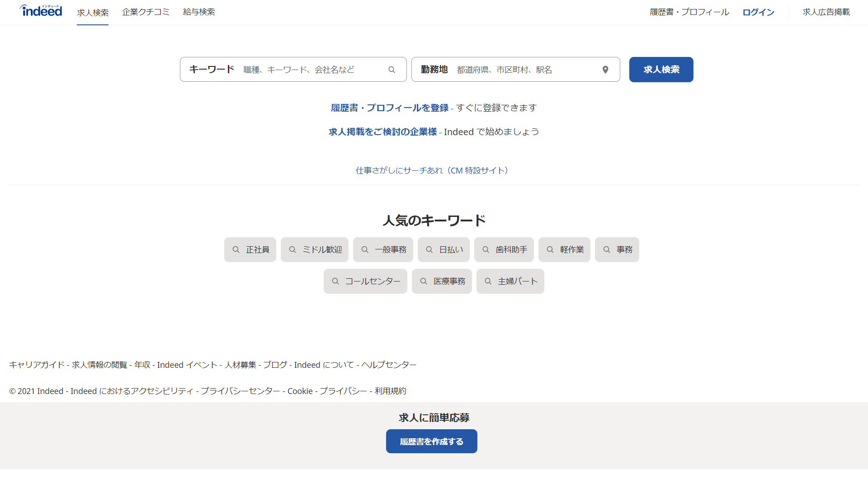The image size is (868, 488).
Task: Open 履歴書・プロフィール in header
Action: (689, 12)
